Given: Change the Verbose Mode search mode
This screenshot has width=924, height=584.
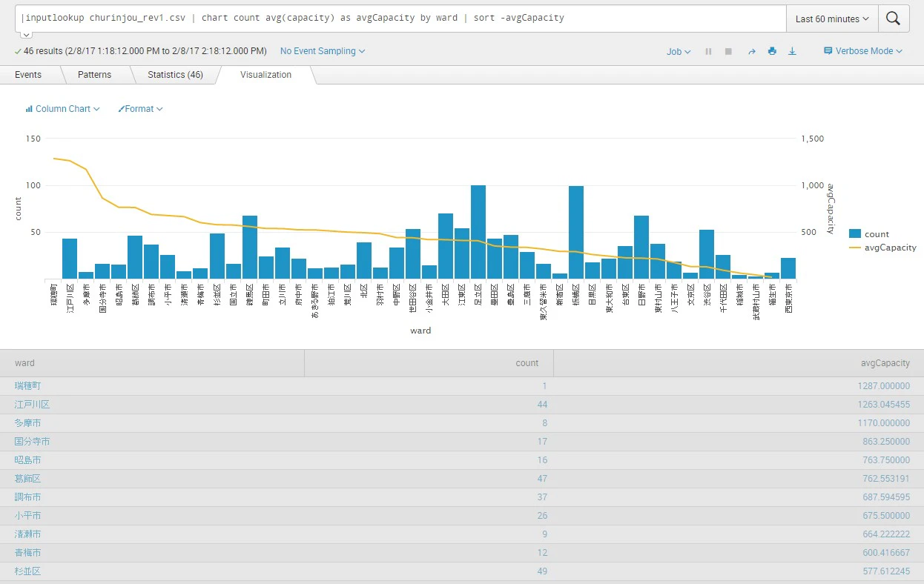Looking at the screenshot, I should 863,51.
